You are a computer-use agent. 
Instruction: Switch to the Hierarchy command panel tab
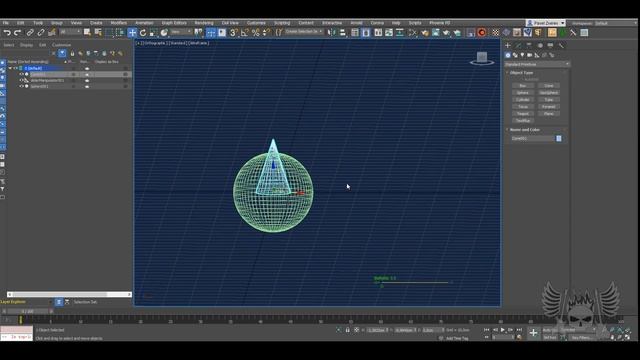tap(529, 46)
